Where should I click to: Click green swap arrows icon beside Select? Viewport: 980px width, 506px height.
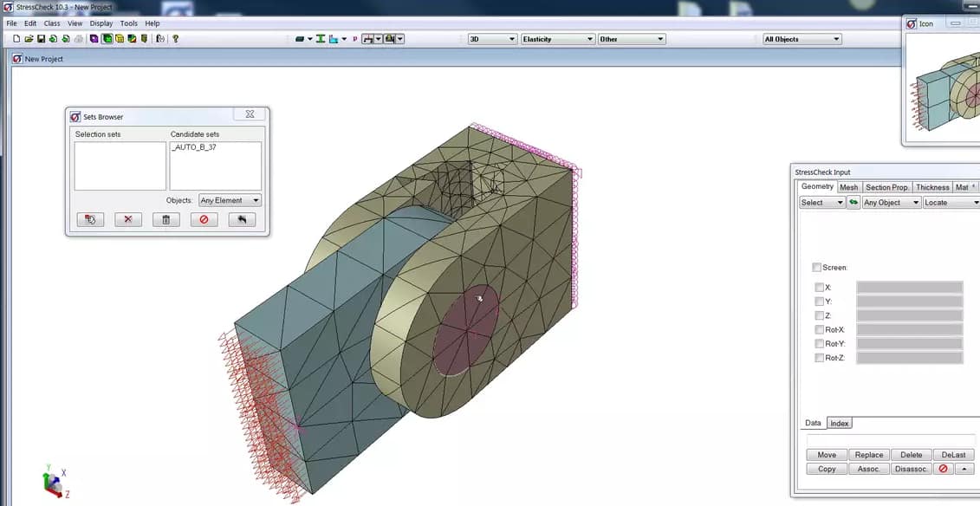(853, 203)
